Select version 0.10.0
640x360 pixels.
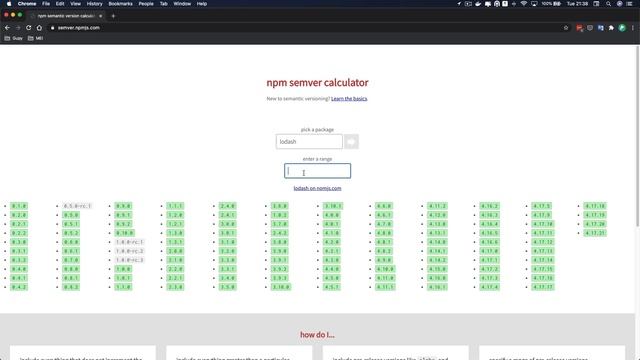tap(124, 233)
